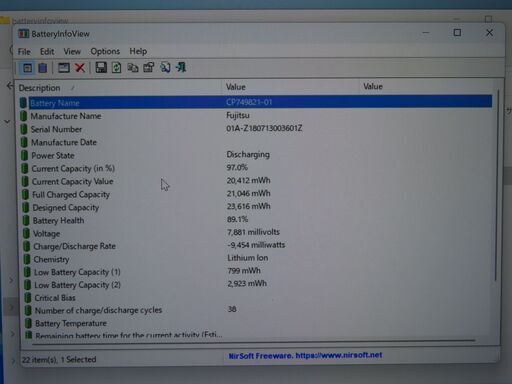The width and height of the screenshot is (512, 384).
Task: Copy selected items toolbar icon
Action: (133, 68)
